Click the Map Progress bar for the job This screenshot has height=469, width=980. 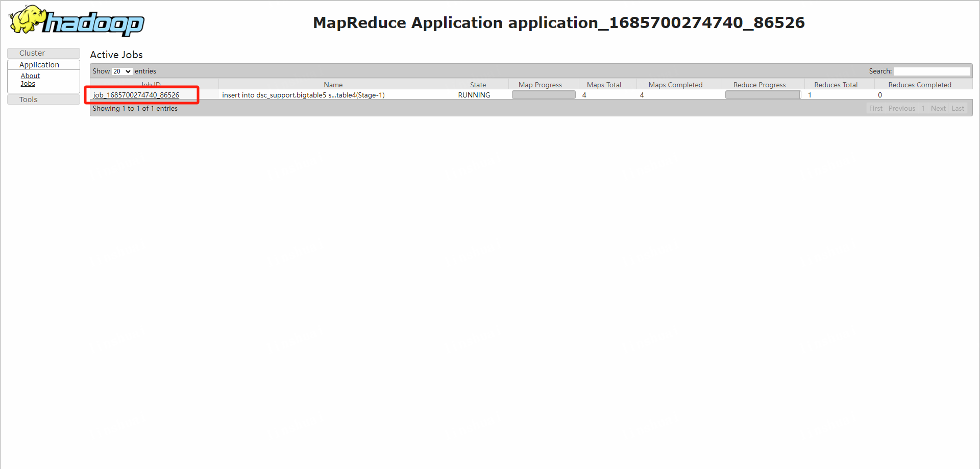(544, 95)
